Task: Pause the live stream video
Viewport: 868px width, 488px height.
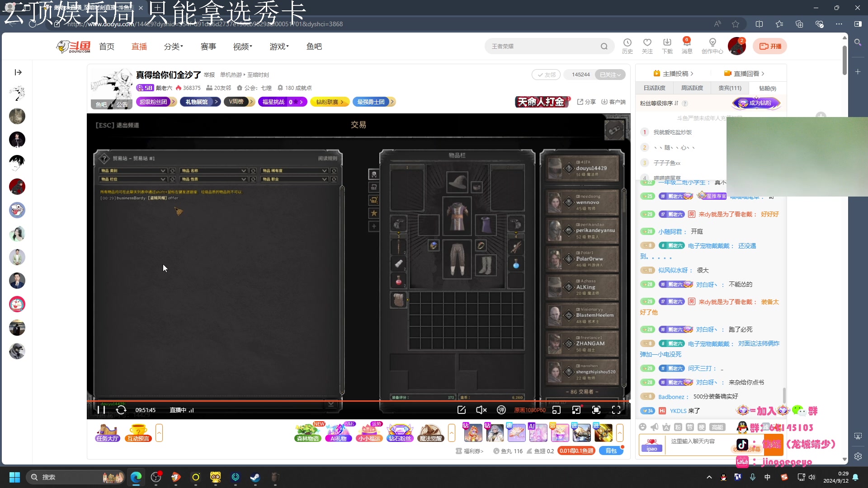Action: click(101, 410)
